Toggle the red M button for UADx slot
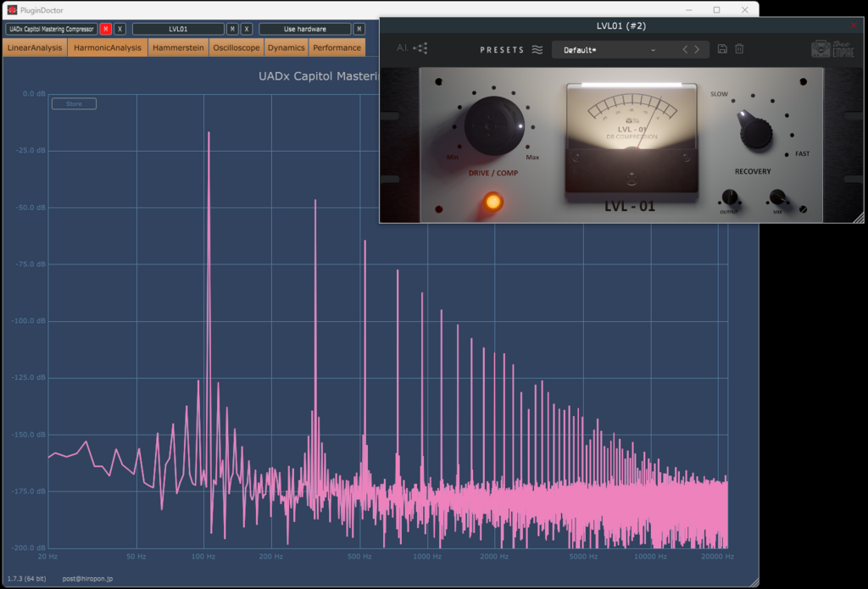Screen dimensions: 868x589 click(x=105, y=29)
